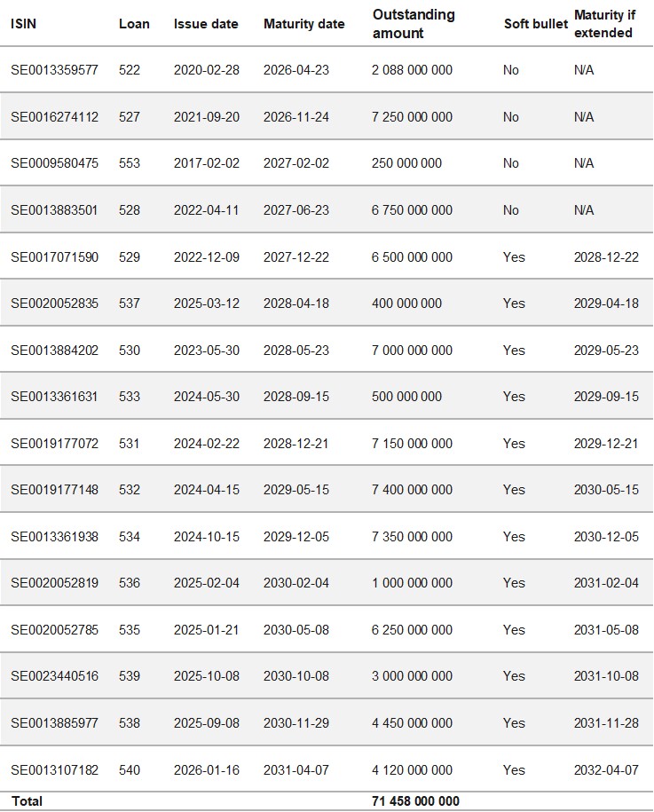Select the Issue date column header
Image resolution: width=654 pixels, height=812 pixels.
206,24
